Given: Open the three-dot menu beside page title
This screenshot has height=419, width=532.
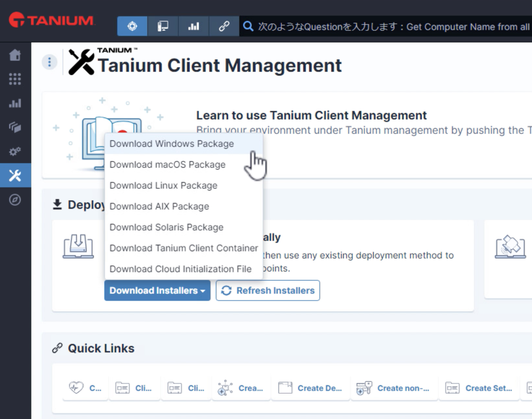Looking at the screenshot, I should pyautogui.click(x=50, y=62).
